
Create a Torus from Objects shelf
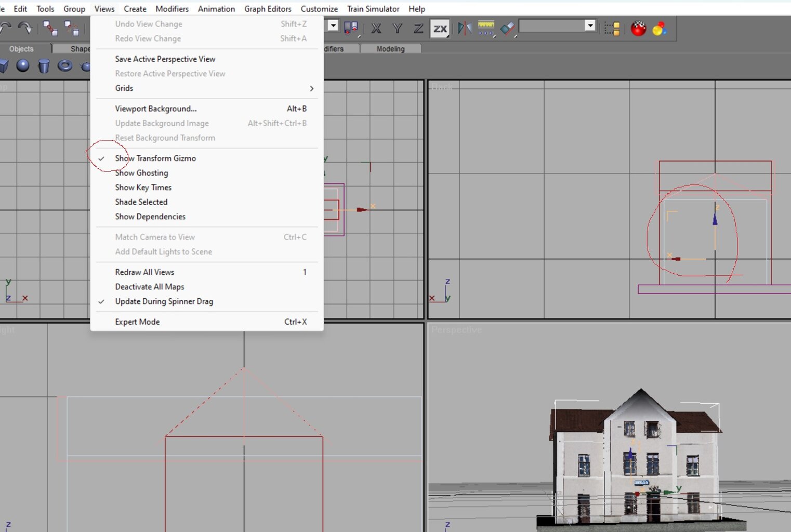(x=64, y=65)
